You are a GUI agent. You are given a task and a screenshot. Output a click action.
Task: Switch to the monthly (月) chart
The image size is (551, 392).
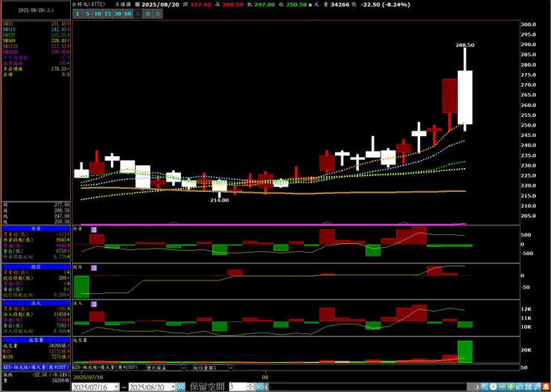pos(158,14)
